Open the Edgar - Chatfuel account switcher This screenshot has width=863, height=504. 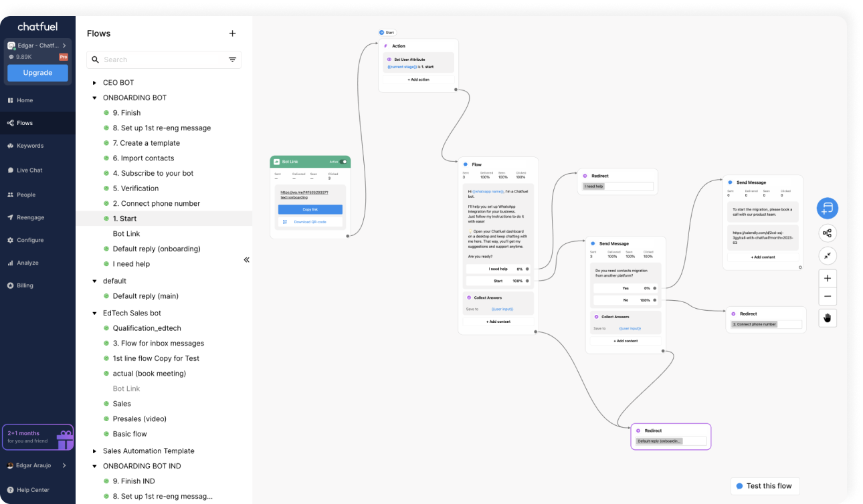37,45
